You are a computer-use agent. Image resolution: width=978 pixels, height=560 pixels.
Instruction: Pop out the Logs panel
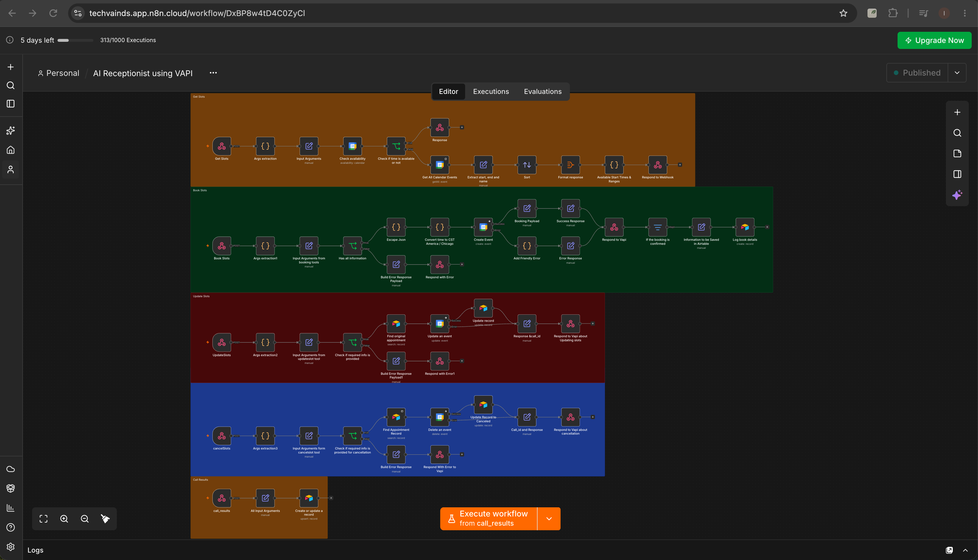(x=949, y=550)
